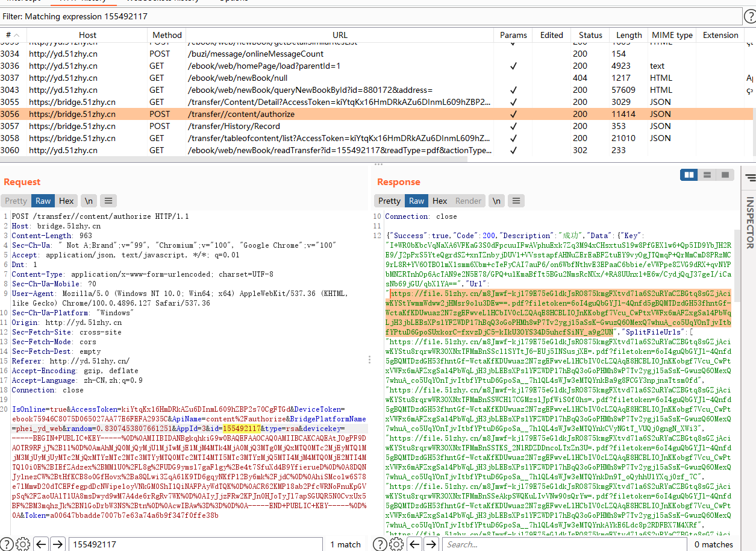Screen dimensions: 756x551
Task: Switch Request view to Pretty tab
Action: [16, 201]
